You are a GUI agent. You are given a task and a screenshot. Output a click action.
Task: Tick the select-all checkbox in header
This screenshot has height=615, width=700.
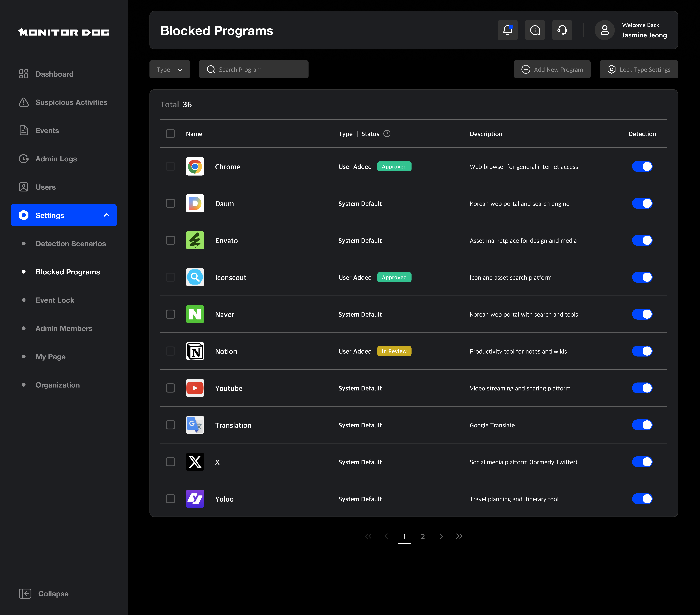coord(170,134)
